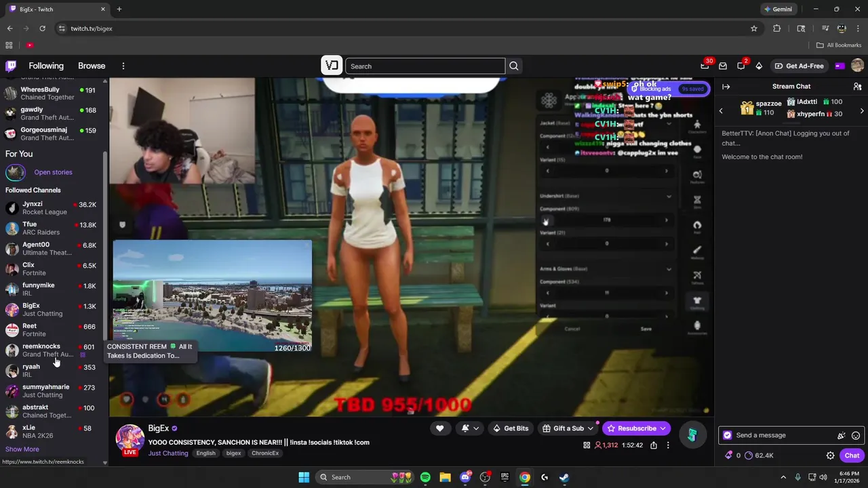Open the channel points balance 62.4K
This screenshot has height=488, width=868.
759,455
